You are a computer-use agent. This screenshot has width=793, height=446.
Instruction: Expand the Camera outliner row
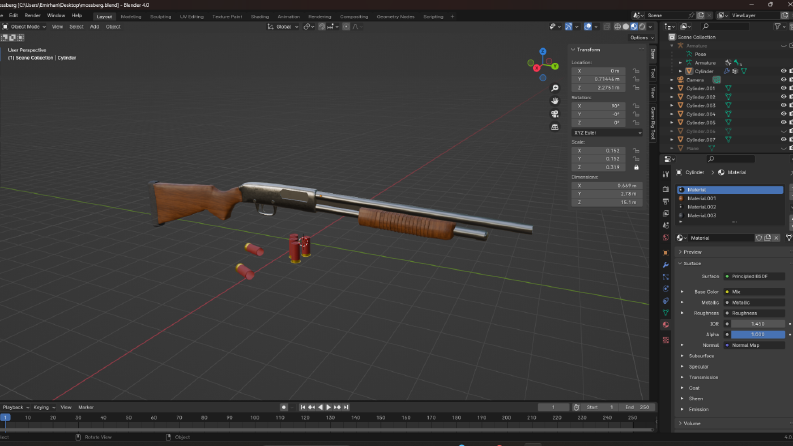tap(672, 79)
